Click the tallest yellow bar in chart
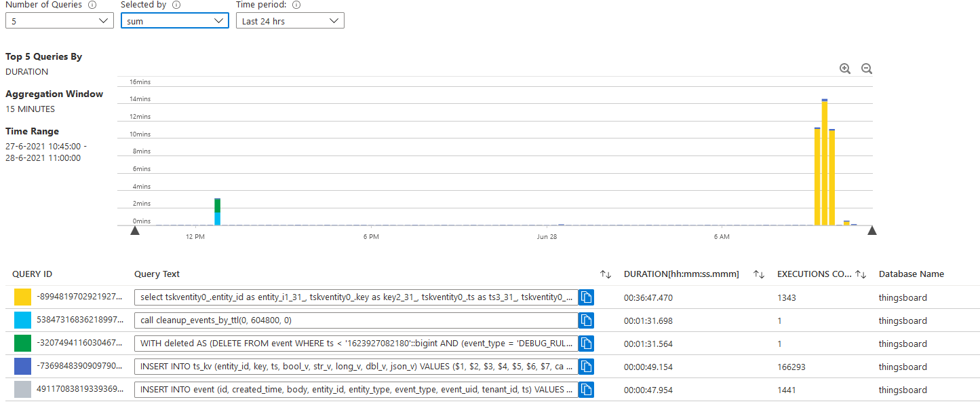980x406 pixels. tap(825, 163)
